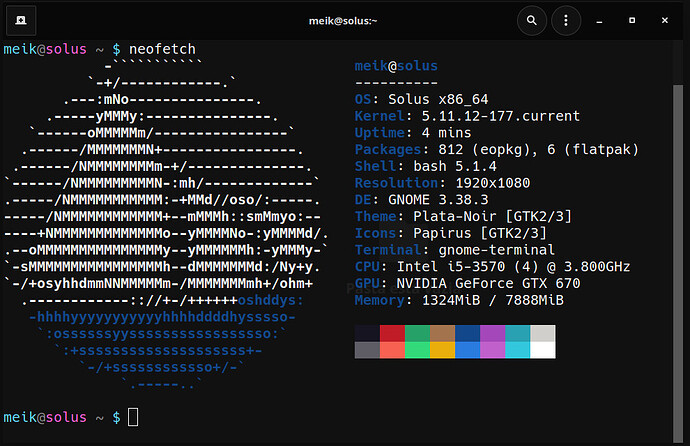Click '812 (eopkg), 6 (flatpak)' packages value
Image resolution: width=690 pixels, height=446 pixels.
click(x=538, y=150)
